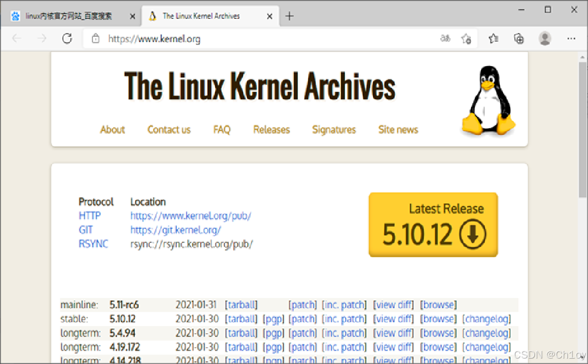Open pgp signature for longterm 5.4.94

coord(273,333)
